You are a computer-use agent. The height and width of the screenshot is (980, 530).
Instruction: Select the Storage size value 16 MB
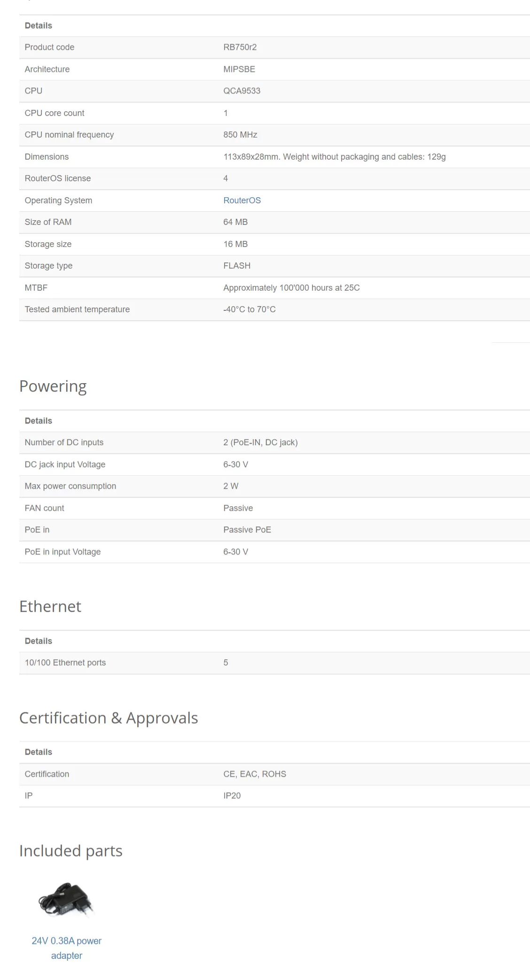pos(235,244)
